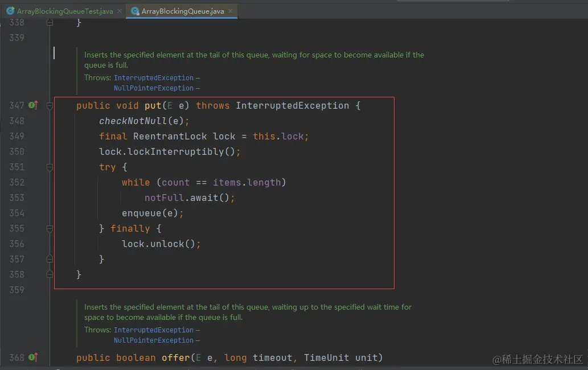Open the first InterruptedException link in put's doc
Image resolution: width=588 pixels, height=370 pixels.
point(154,77)
